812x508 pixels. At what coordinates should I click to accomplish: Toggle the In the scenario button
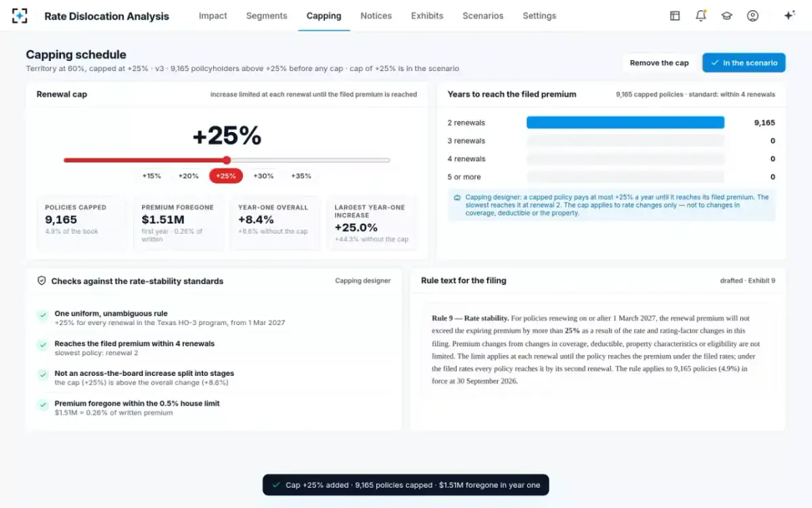(x=744, y=63)
